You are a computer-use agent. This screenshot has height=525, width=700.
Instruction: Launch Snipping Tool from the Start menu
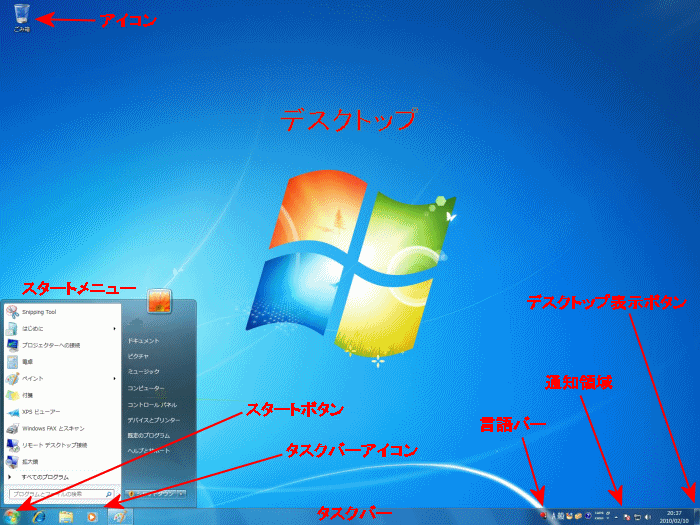(x=62, y=312)
